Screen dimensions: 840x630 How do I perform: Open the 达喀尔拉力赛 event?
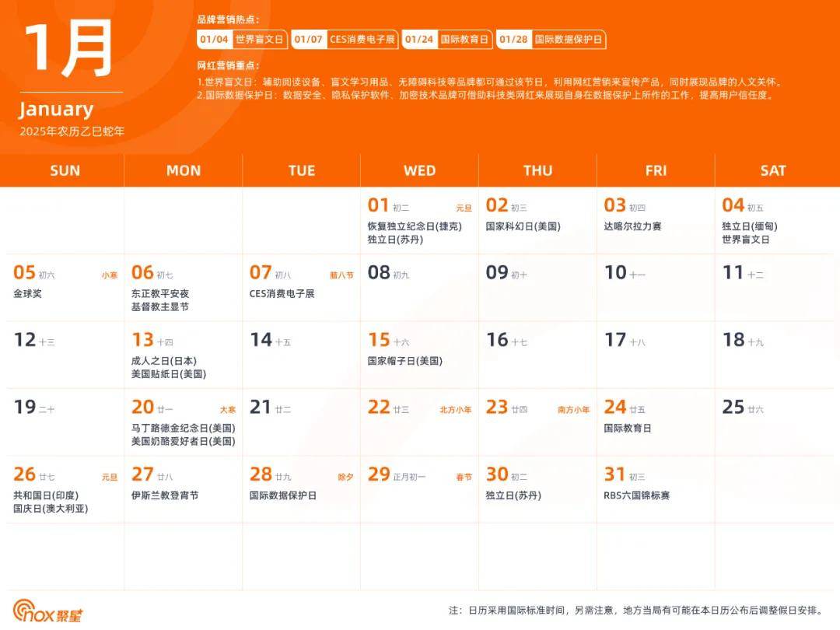632,227
